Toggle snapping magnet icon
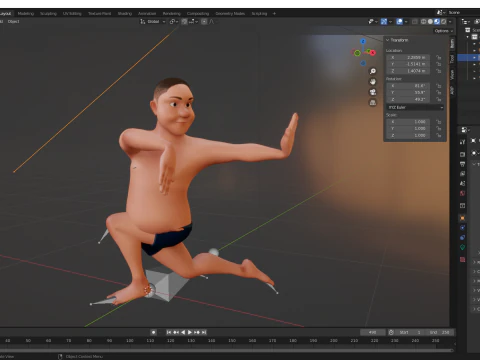480x360 pixels. [x=184, y=22]
